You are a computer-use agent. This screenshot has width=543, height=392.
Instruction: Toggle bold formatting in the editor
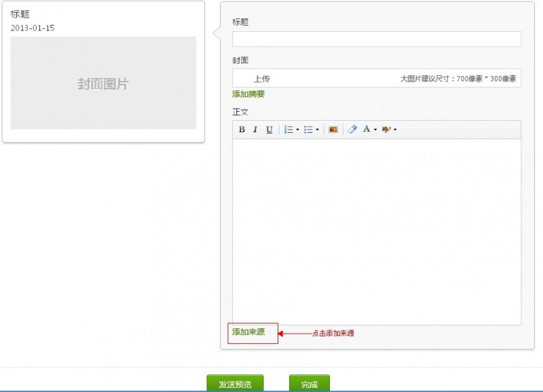coord(242,130)
